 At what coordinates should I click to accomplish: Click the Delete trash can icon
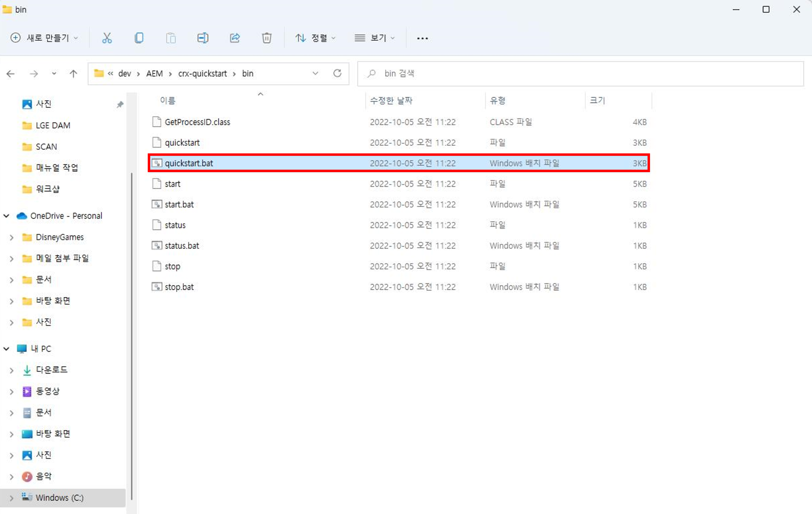266,38
